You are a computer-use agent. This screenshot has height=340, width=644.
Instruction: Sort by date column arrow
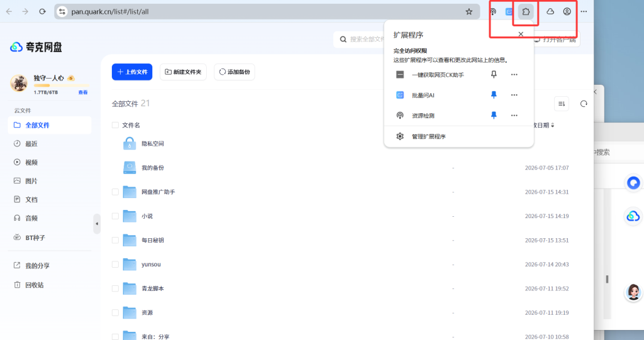(552, 125)
